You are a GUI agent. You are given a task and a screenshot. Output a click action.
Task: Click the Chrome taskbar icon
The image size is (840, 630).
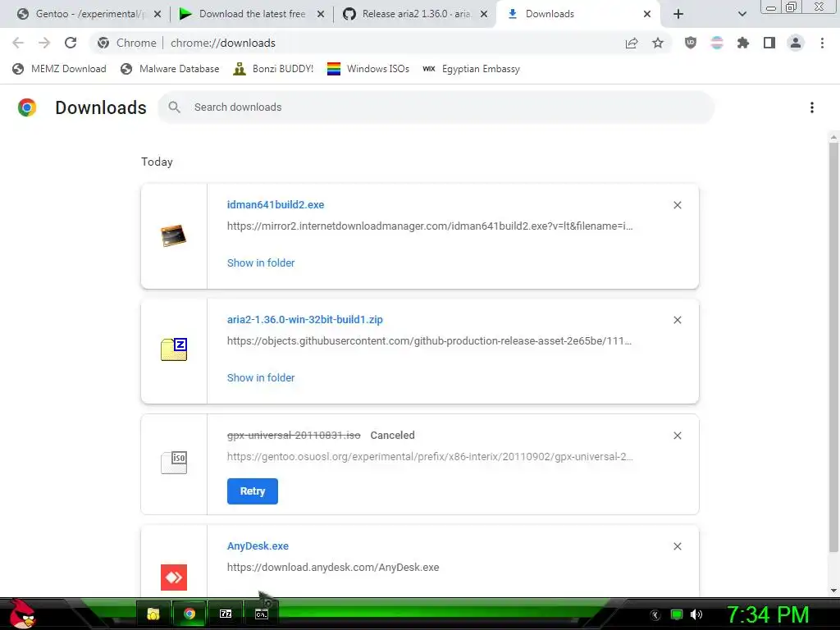189,614
